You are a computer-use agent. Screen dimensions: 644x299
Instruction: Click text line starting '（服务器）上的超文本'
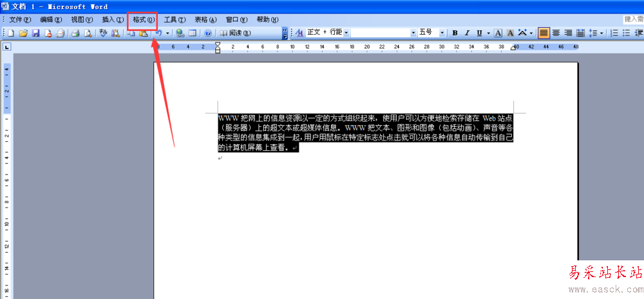coord(366,128)
